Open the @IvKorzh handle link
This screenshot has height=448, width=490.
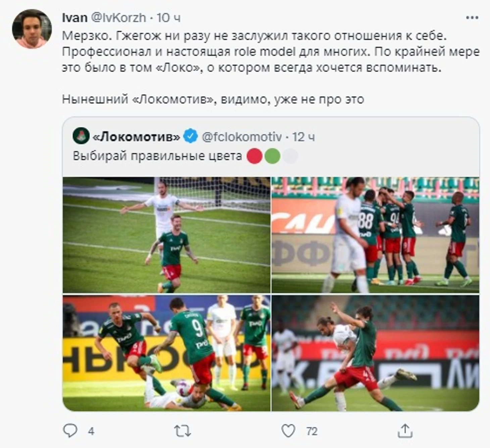(118, 17)
